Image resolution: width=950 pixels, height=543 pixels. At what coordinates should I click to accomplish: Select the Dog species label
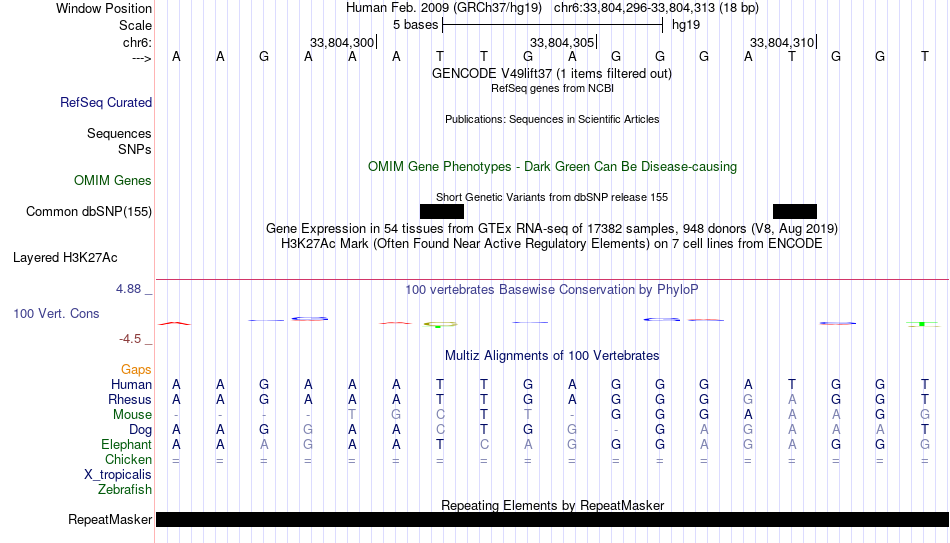(141, 430)
